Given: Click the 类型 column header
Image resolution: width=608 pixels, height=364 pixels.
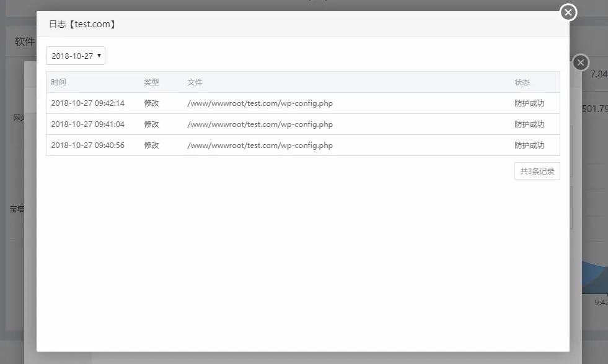Looking at the screenshot, I should click(x=151, y=82).
